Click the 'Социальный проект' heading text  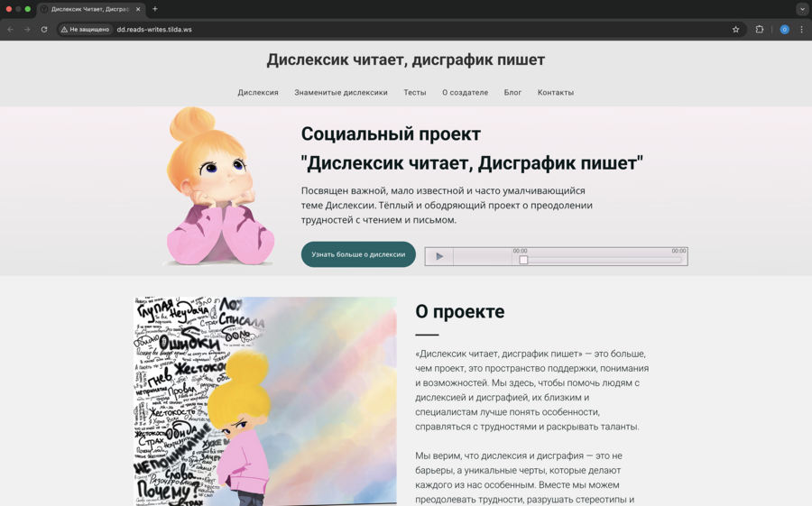(x=391, y=133)
